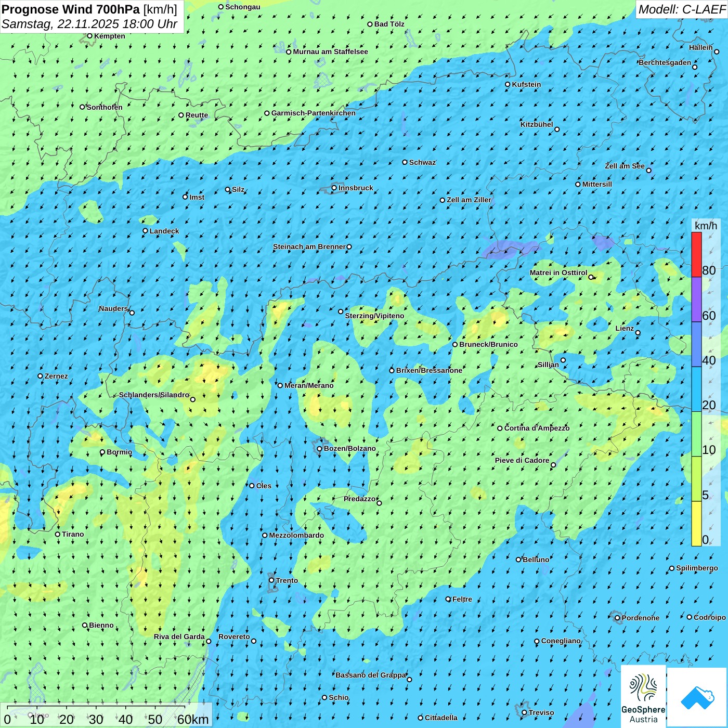This screenshot has height=728, width=728.
Task: Click the Feltre city marker
Action: tap(448, 599)
